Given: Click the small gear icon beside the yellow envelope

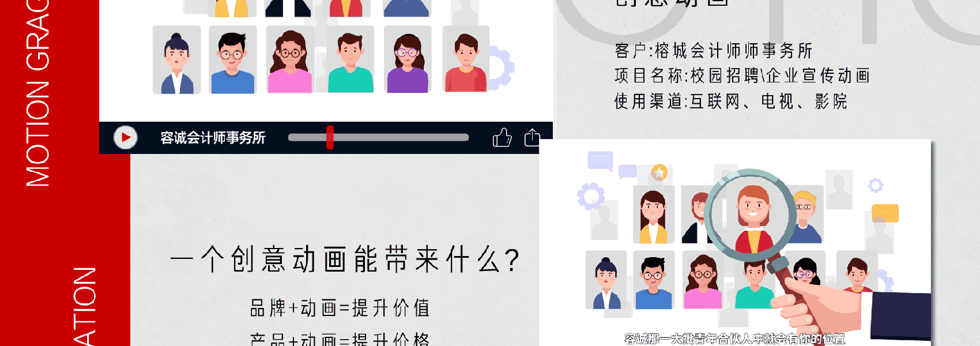Looking at the screenshot, I should click(876, 185).
